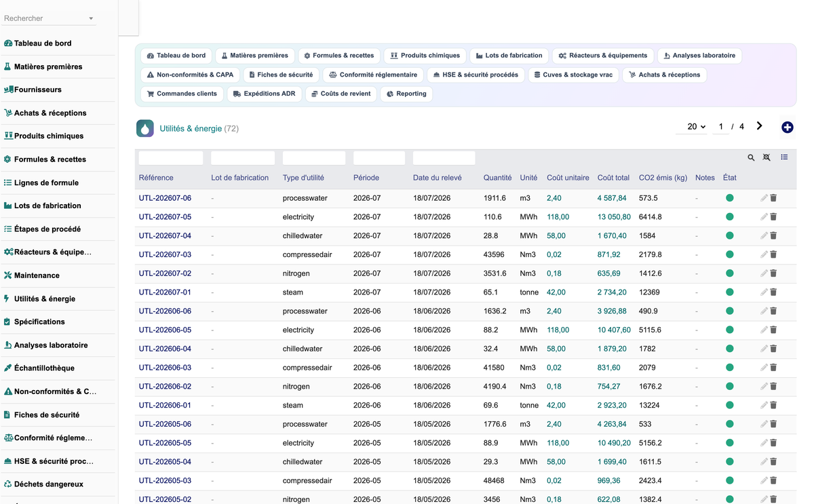814x504 pixels.
Task: Click the add new record plus icon
Action: point(787,128)
